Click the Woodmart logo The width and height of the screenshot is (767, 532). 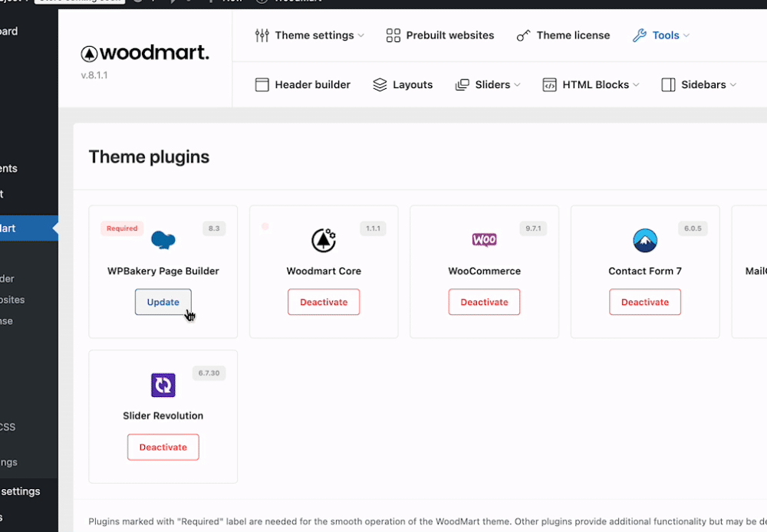point(145,53)
